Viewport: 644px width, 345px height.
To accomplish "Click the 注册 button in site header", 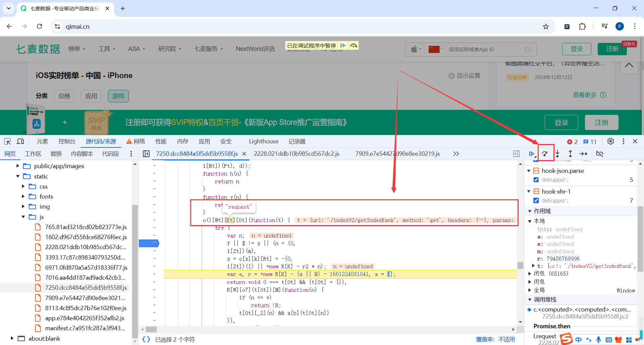I will 612,49.
